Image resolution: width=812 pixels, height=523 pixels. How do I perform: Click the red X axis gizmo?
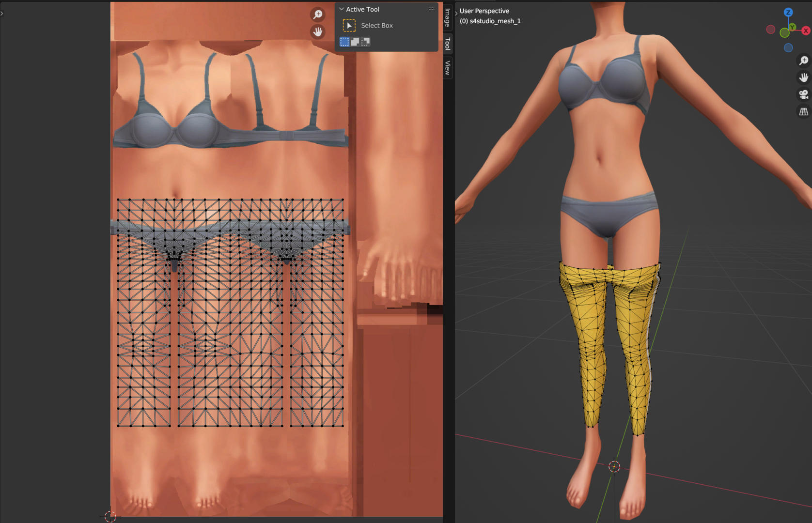point(806,31)
